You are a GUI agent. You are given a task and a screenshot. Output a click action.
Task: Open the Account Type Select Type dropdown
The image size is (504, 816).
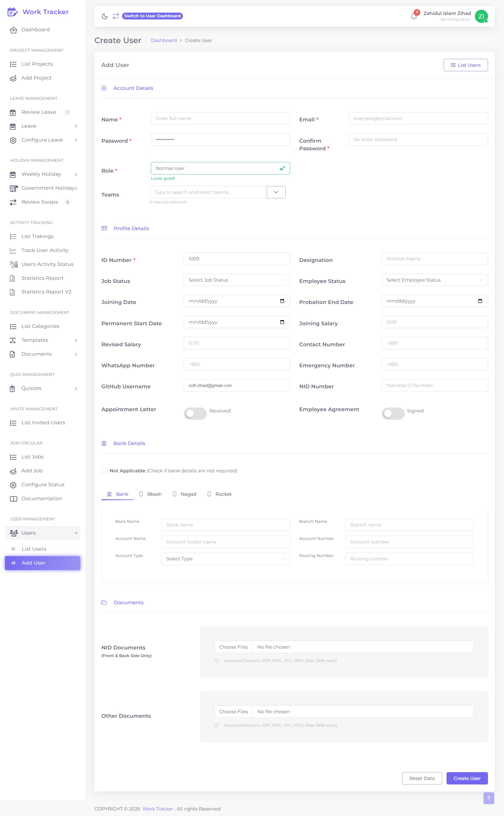click(x=226, y=559)
